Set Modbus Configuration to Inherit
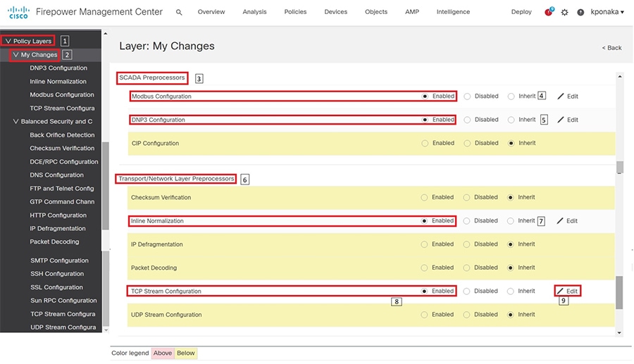634x364 pixels. pyautogui.click(x=511, y=96)
